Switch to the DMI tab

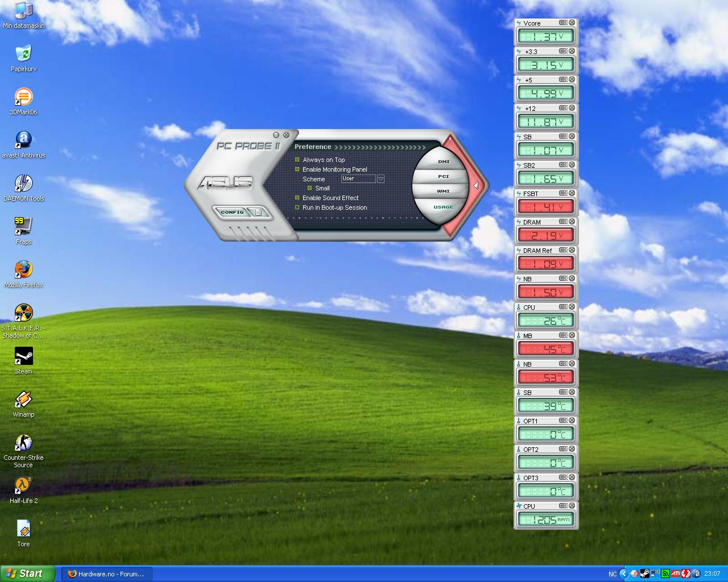pyautogui.click(x=444, y=161)
